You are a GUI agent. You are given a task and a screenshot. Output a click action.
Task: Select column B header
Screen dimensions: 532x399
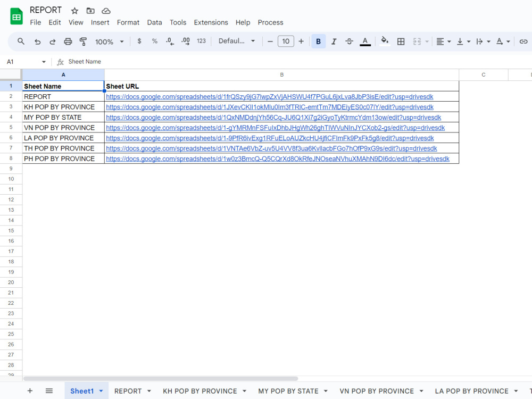pyautogui.click(x=281, y=74)
